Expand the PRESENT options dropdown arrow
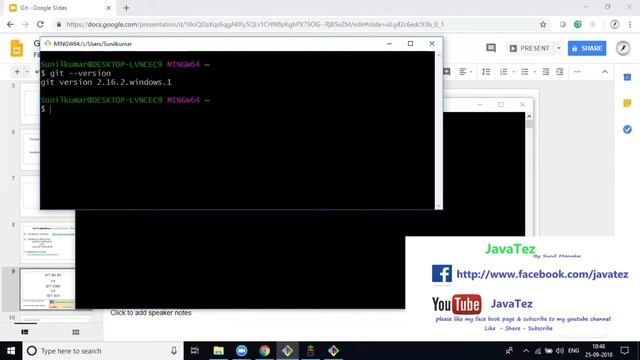This screenshot has height=360, width=640. click(559, 48)
